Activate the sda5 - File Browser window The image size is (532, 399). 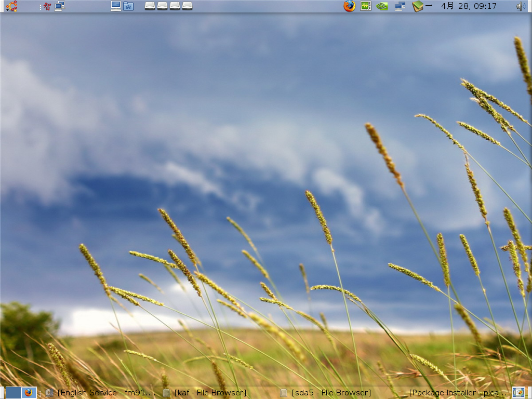(326, 393)
